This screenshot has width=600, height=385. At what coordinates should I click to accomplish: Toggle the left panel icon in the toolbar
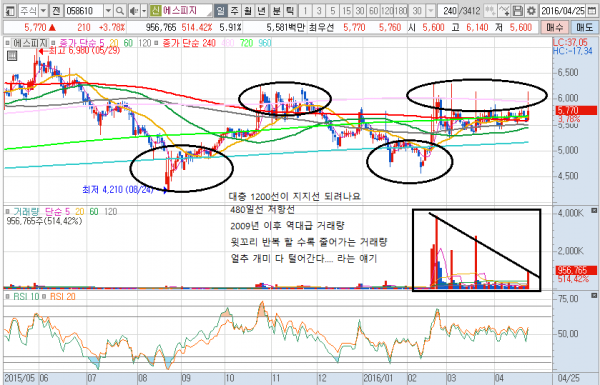[x=9, y=11]
